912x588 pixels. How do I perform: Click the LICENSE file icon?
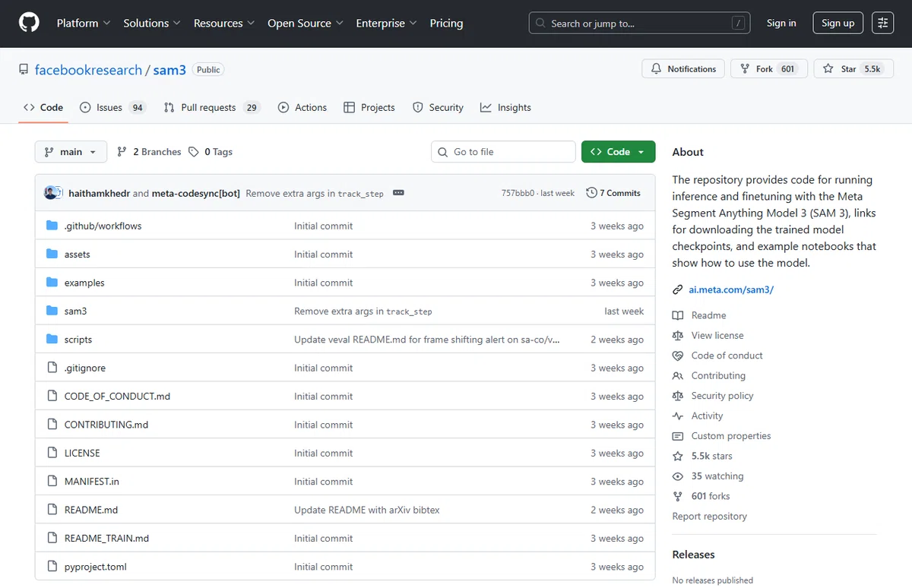click(x=52, y=453)
